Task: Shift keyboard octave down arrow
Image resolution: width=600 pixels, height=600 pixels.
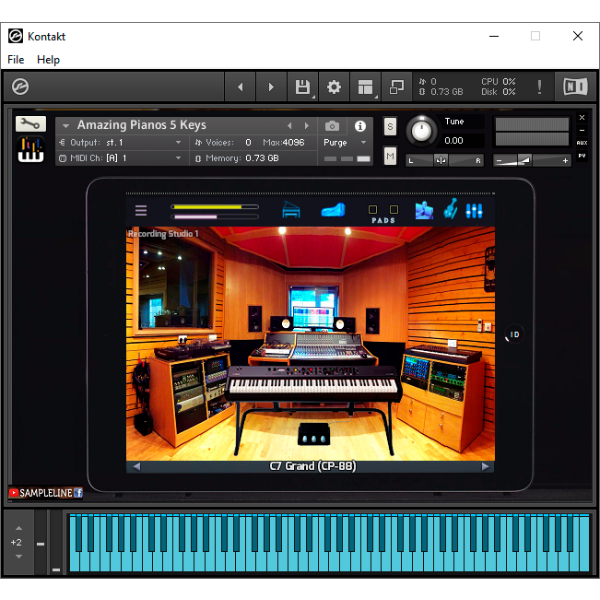Action: coord(18,556)
